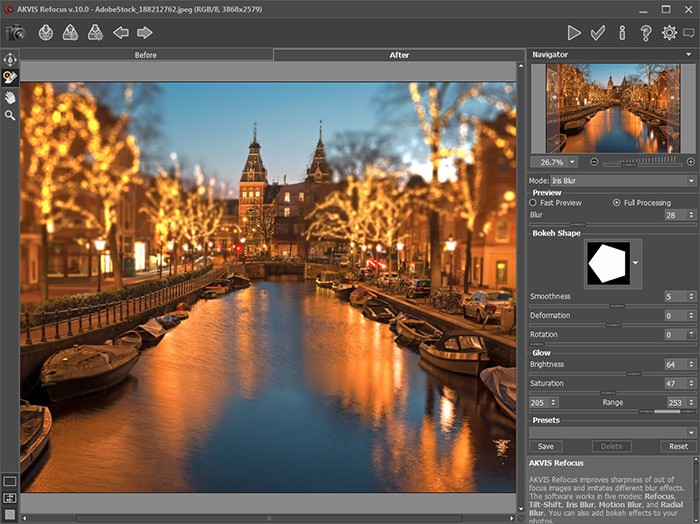Open the help question mark icon

point(646,33)
